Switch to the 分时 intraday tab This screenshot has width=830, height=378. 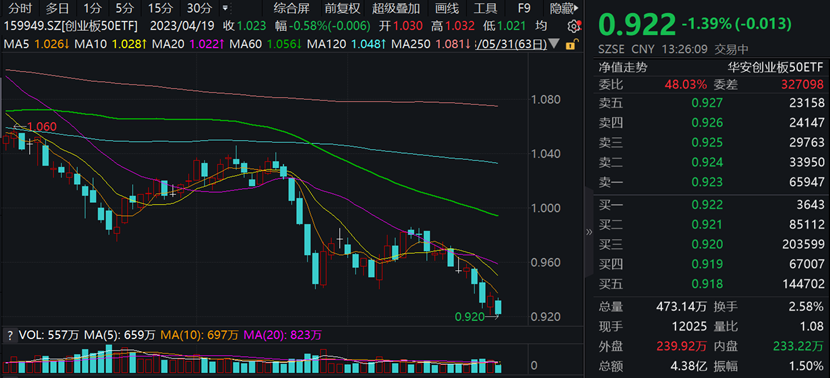pyautogui.click(x=21, y=8)
